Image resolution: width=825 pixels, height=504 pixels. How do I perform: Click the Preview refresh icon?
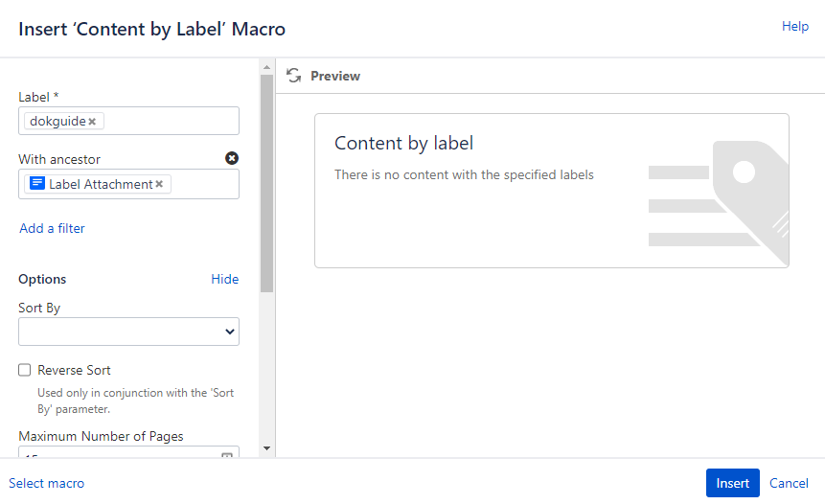[294, 76]
